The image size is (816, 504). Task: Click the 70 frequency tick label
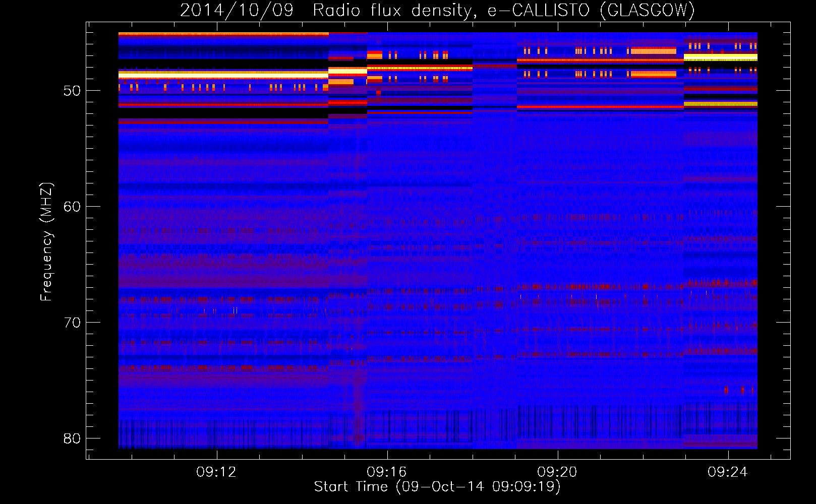tap(72, 323)
